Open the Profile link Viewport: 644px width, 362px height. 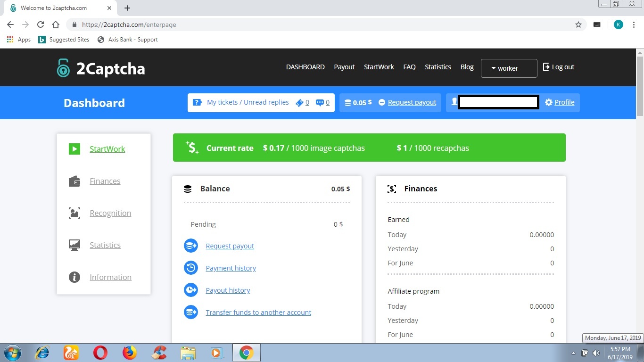point(564,102)
